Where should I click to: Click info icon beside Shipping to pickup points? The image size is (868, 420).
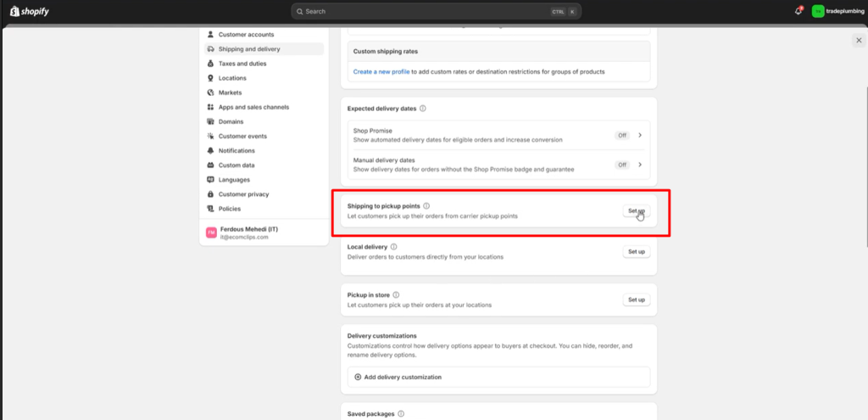coord(426,205)
